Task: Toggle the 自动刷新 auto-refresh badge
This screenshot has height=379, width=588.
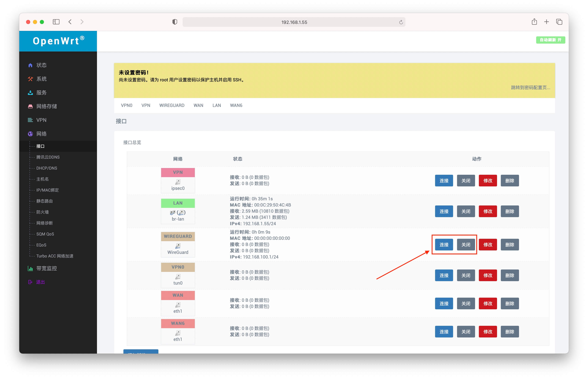Action: [550, 40]
